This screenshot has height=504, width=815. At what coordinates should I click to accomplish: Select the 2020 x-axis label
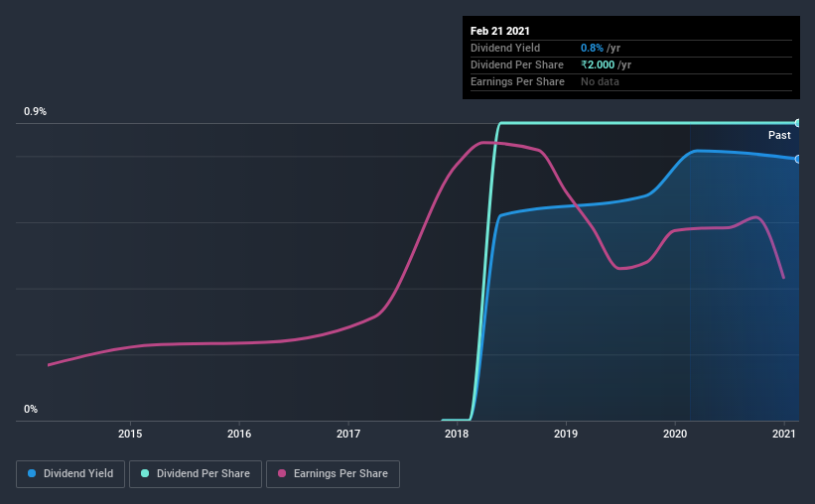click(x=675, y=434)
